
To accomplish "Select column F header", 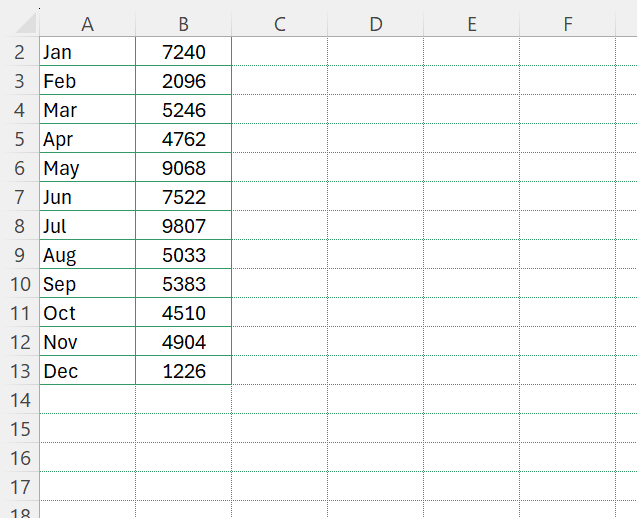I will point(568,24).
